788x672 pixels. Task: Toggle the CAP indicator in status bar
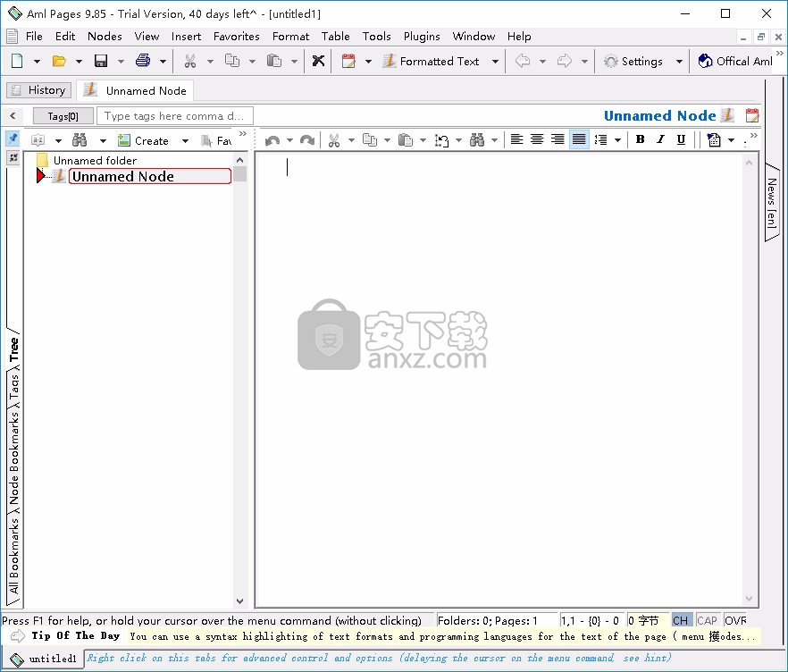click(x=707, y=620)
